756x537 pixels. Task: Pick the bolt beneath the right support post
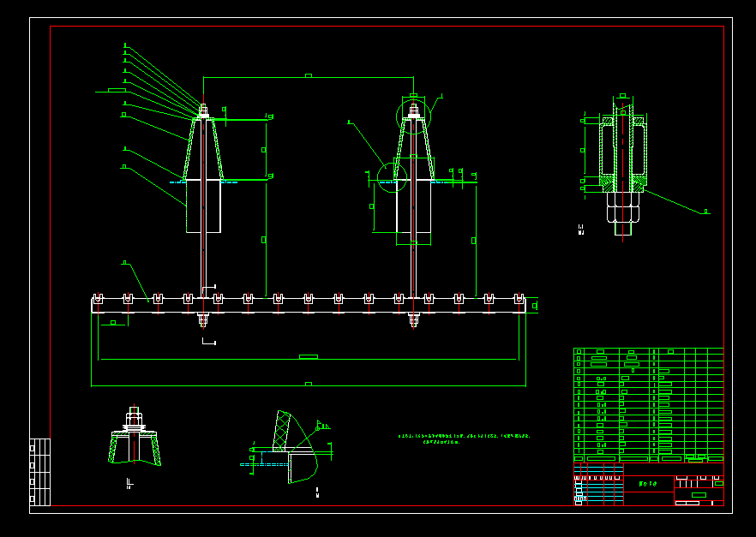click(413, 319)
